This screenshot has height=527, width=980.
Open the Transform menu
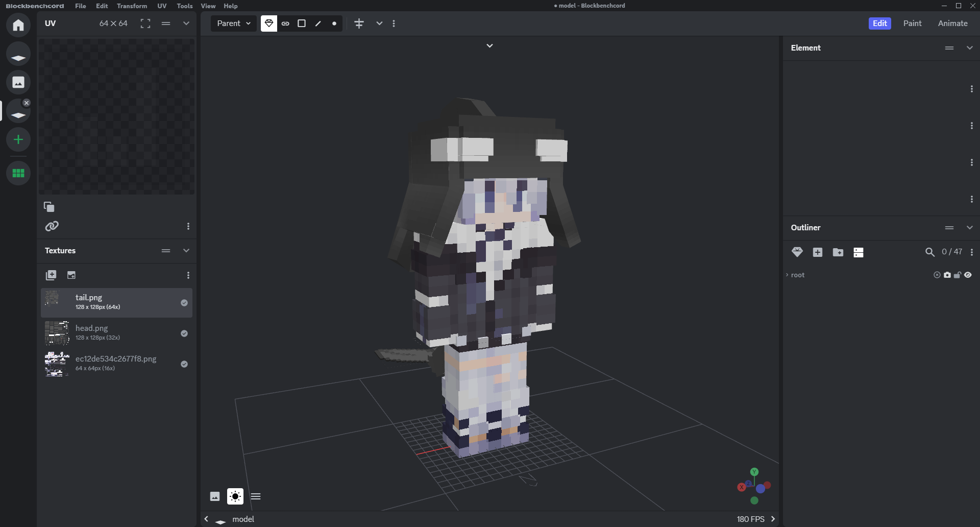click(x=132, y=6)
